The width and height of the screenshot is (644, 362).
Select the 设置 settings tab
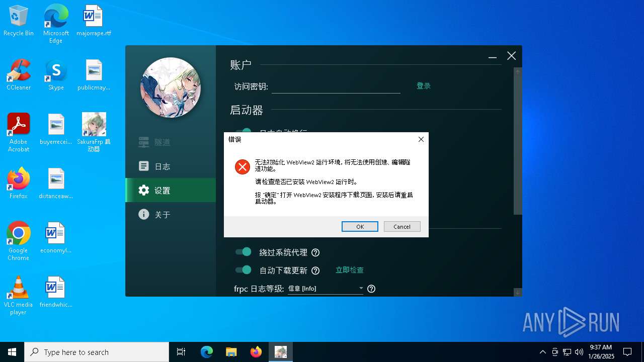(171, 191)
